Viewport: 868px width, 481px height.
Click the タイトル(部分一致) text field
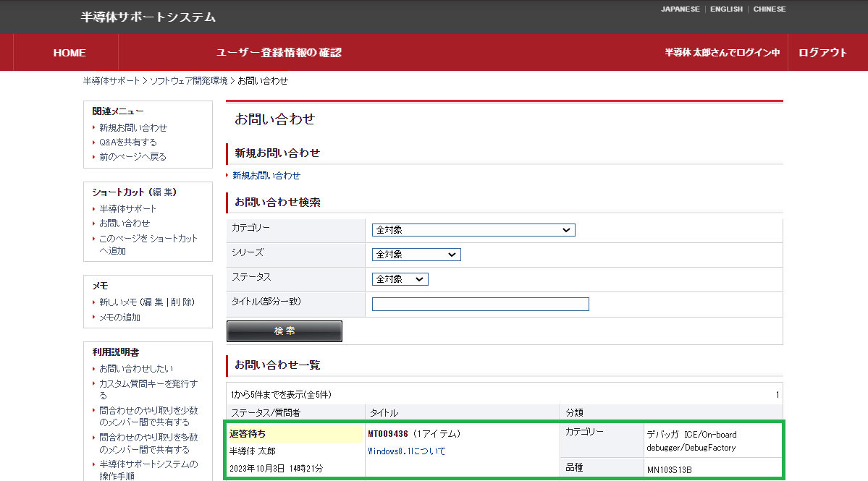coord(480,304)
